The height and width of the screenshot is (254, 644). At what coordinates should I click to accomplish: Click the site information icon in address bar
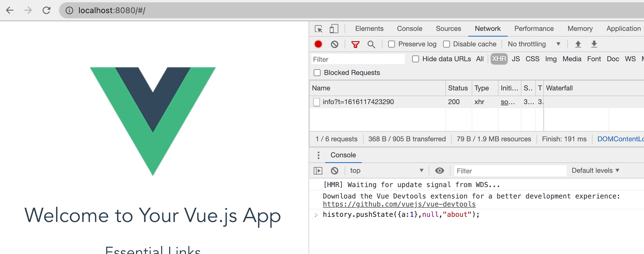(x=69, y=11)
